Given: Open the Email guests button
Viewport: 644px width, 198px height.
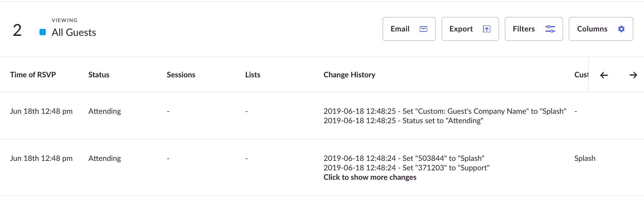Looking at the screenshot, I should tap(409, 29).
